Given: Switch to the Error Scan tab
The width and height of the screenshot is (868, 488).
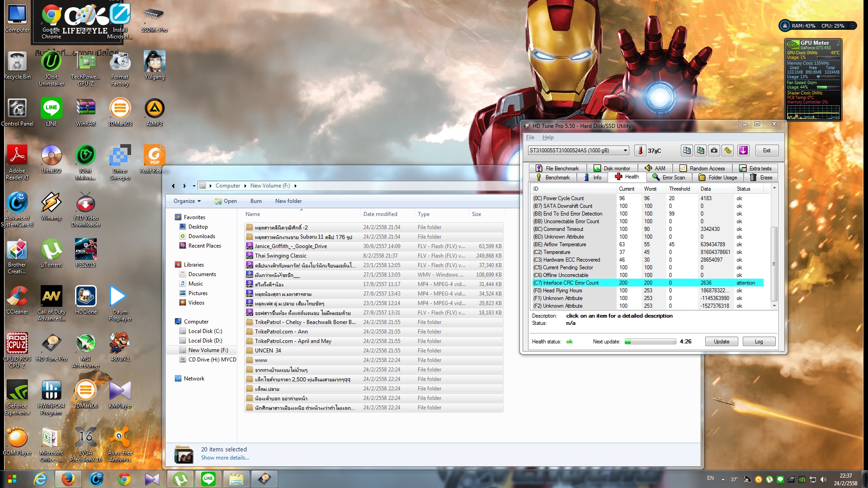Looking at the screenshot, I should pos(669,178).
